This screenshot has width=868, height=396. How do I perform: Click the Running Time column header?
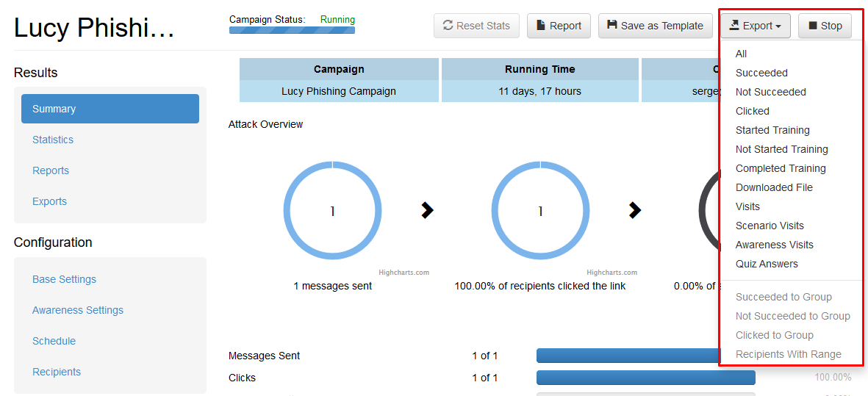pos(539,69)
